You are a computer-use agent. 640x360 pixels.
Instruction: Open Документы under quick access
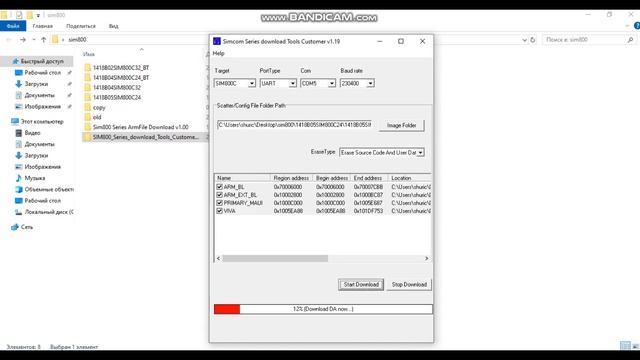point(39,95)
